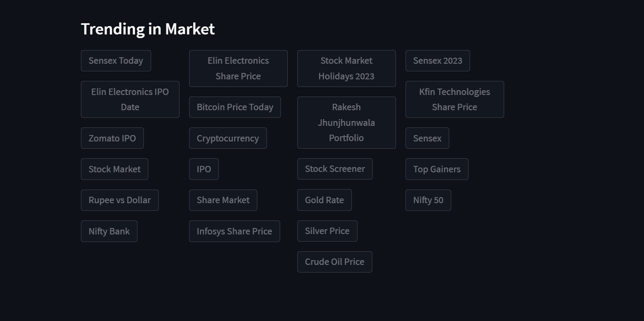Select Stock Market Holidays 2023 tag
644x321 pixels.
(346, 69)
